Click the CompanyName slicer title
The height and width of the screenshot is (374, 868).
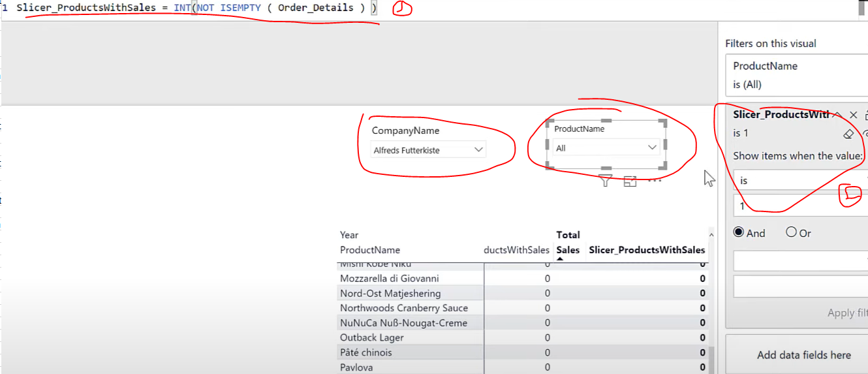(405, 131)
